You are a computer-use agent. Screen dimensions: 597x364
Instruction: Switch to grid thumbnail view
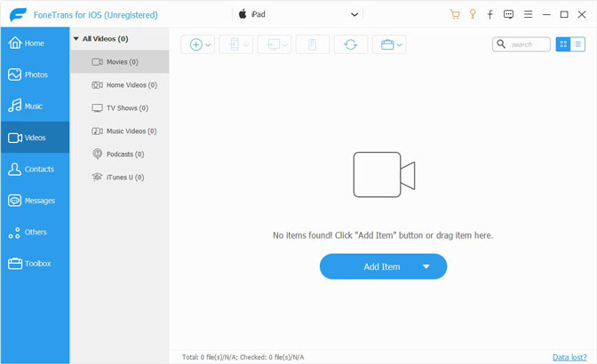click(563, 44)
